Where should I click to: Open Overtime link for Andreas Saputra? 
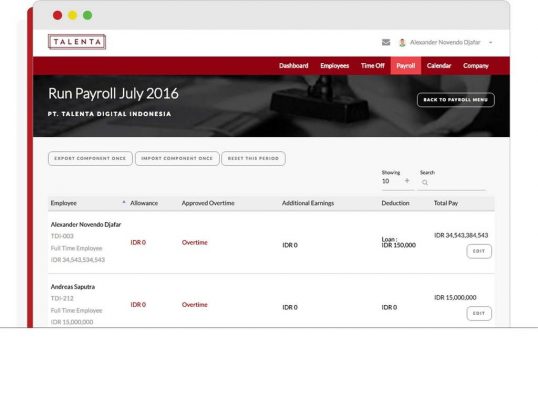[x=195, y=305]
